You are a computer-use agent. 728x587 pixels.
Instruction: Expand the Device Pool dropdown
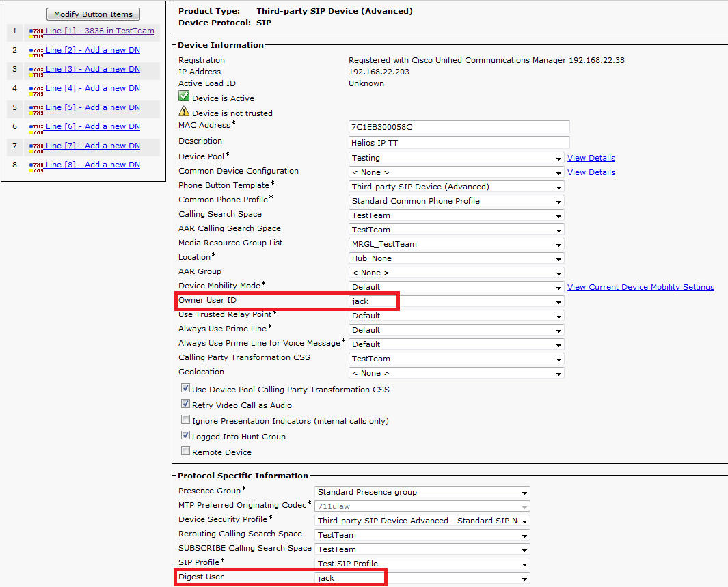click(558, 158)
